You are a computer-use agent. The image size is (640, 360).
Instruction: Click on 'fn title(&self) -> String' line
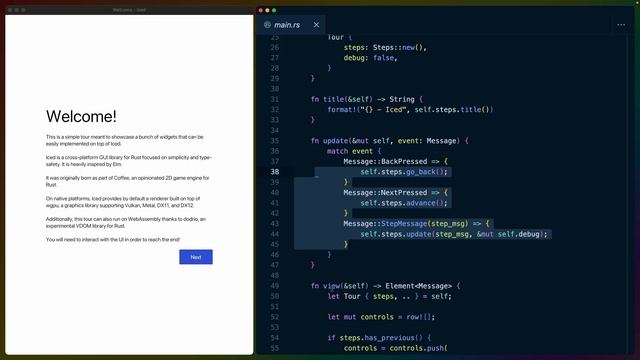pyautogui.click(x=367, y=99)
